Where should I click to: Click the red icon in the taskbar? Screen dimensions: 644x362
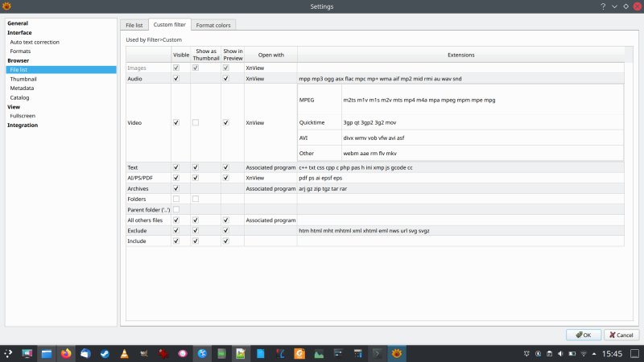tap(163, 353)
